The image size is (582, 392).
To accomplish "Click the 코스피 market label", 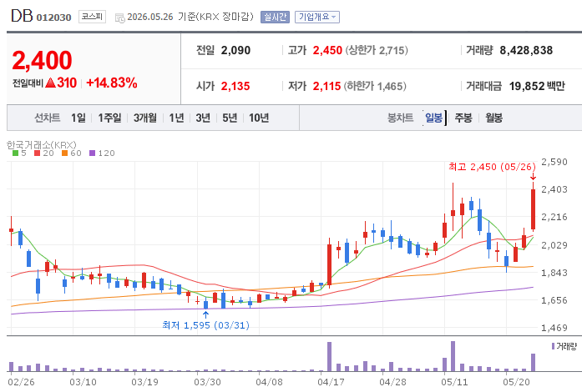I will click(x=92, y=17).
